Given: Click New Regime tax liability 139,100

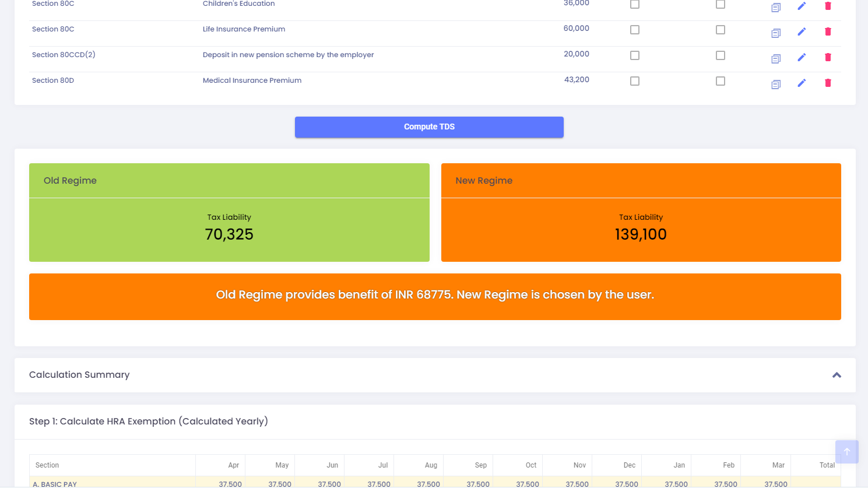Looking at the screenshot, I should click(641, 234).
